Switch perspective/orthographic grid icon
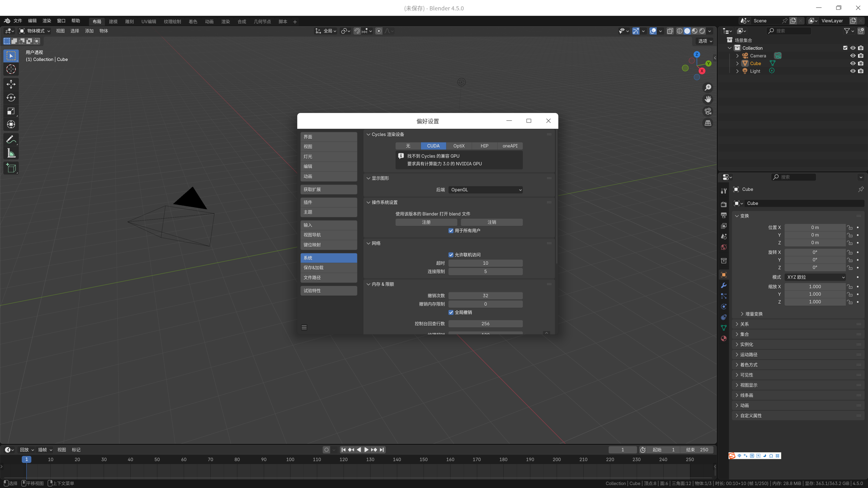Screen dimensions: 868x488 (x=708, y=123)
